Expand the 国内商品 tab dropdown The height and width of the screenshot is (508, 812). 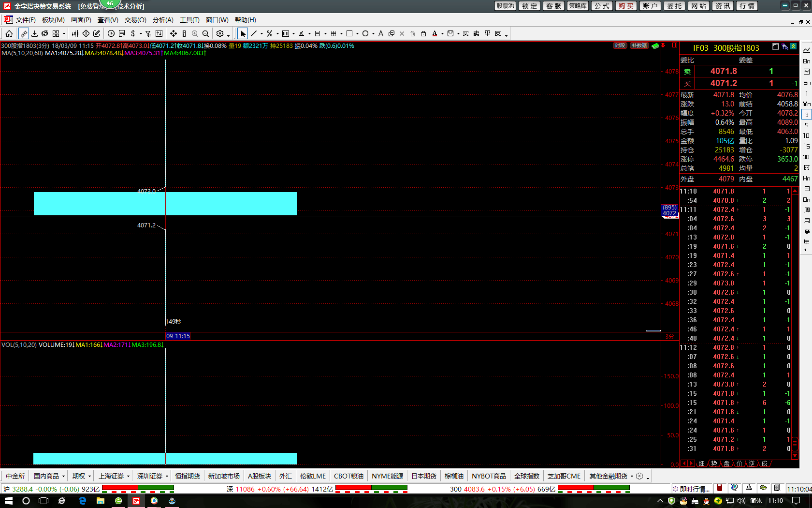point(63,477)
